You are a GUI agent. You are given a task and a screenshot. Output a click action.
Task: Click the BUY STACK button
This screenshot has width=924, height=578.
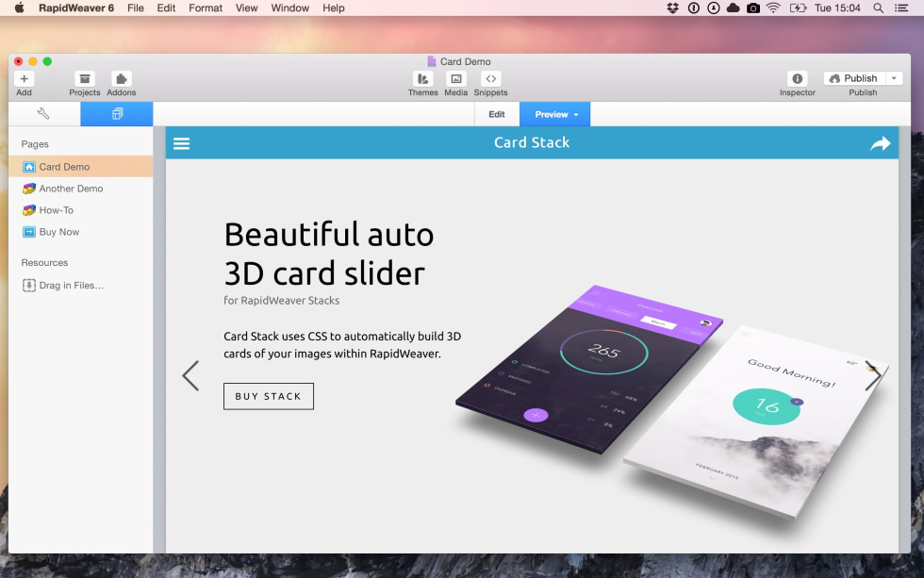point(269,397)
